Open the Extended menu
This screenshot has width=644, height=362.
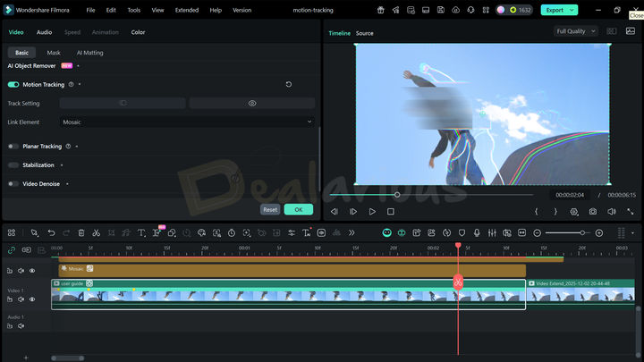tap(187, 10)
